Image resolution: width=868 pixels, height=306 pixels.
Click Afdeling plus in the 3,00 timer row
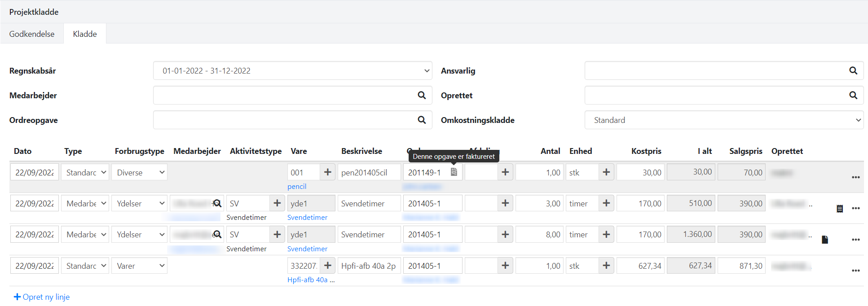point(505,203)
